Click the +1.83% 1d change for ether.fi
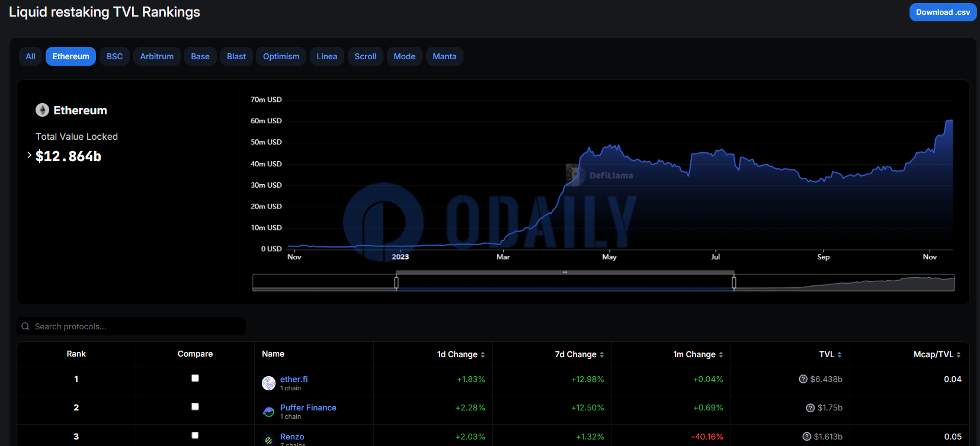The height and width of the screenshot is (446, 980). pos(471,379)
